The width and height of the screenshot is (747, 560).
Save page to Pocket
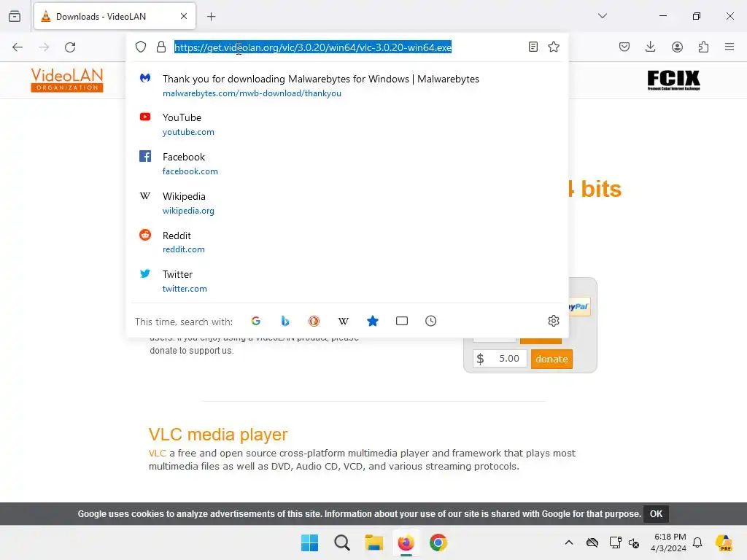tap(624, 47)
